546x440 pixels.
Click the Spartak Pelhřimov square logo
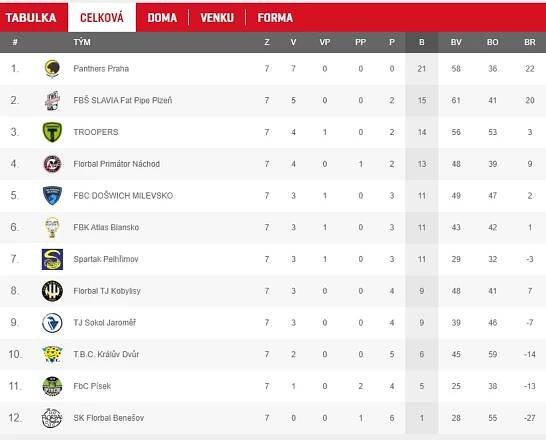pos(52,259)
